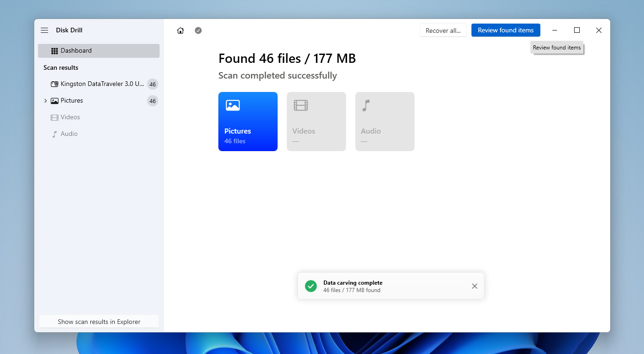Click the music note icon on the Audio tile
This screenshot has width=644, height=354.
366,105
